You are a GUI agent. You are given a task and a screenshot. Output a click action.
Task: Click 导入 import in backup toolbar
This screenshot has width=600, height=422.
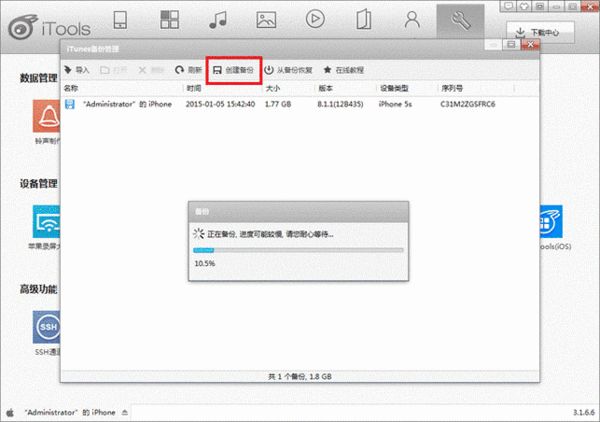pos(77,70)
